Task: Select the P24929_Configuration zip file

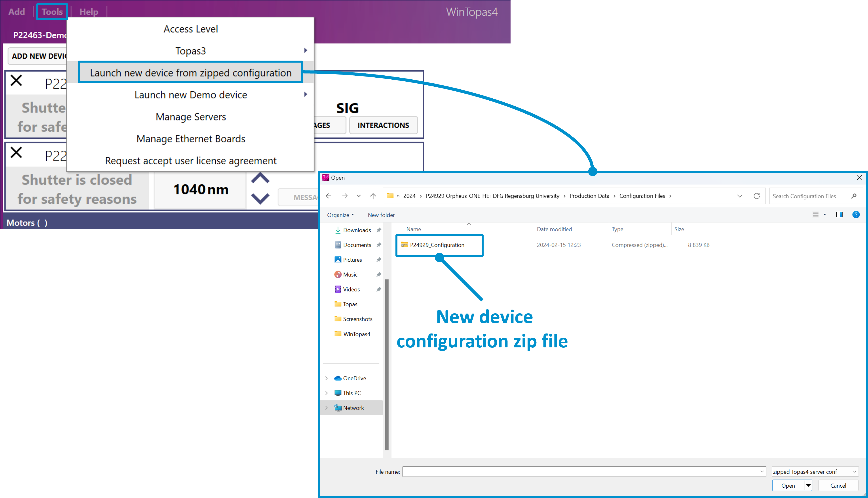Action: 437,245
